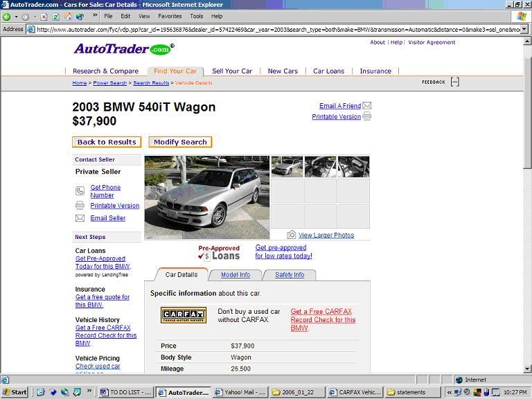Switch to Research & Compare tab
Viewport: 532px width, 399px height.
tap(105, 71)
